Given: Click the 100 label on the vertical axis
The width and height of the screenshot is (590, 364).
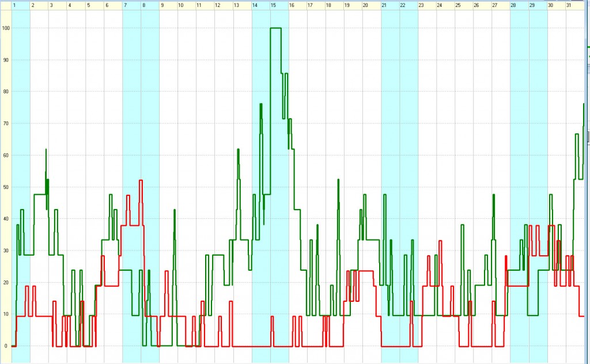Looking at the screenshot, I should (x=6, y=28).
